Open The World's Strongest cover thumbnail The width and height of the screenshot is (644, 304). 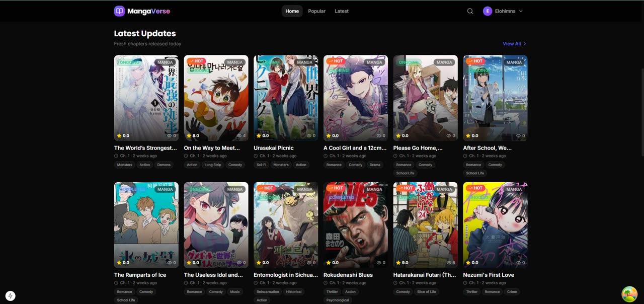146,98
